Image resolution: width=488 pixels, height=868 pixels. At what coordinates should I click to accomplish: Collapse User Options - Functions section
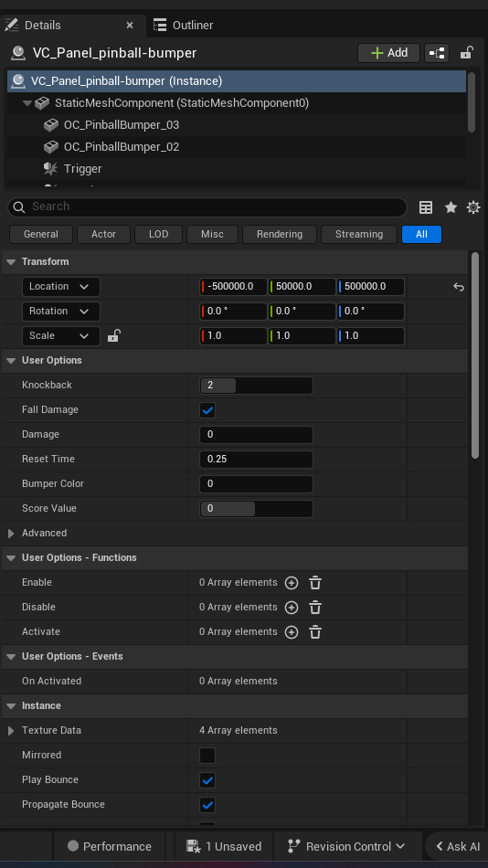[11, 558]
